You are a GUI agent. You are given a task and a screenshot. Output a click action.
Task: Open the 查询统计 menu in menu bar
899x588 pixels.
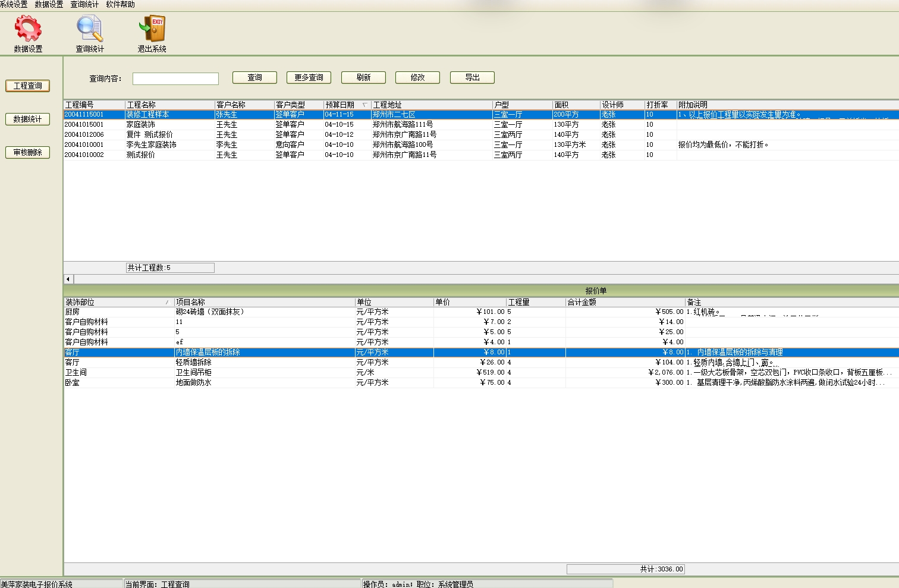(84, 4)
